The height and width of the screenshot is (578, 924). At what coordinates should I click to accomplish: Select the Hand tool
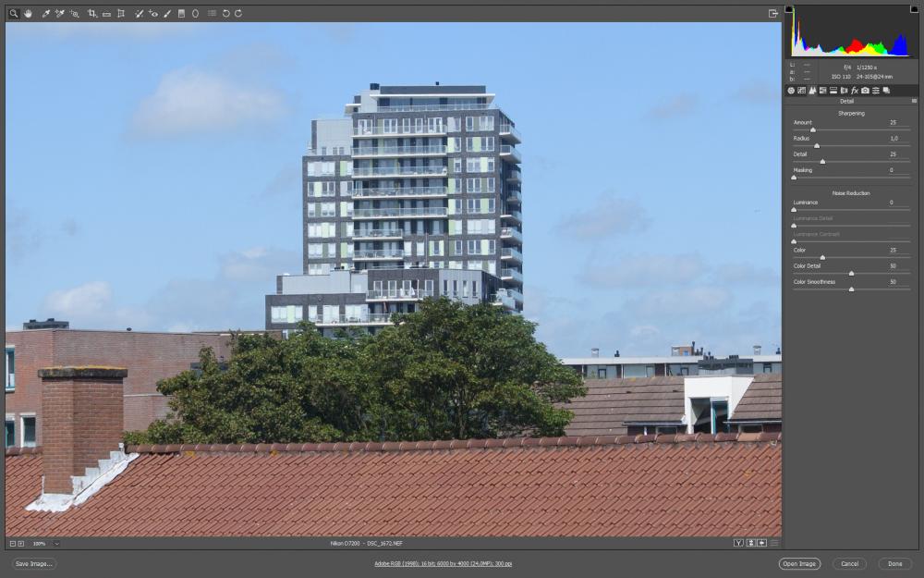(29, 13)
